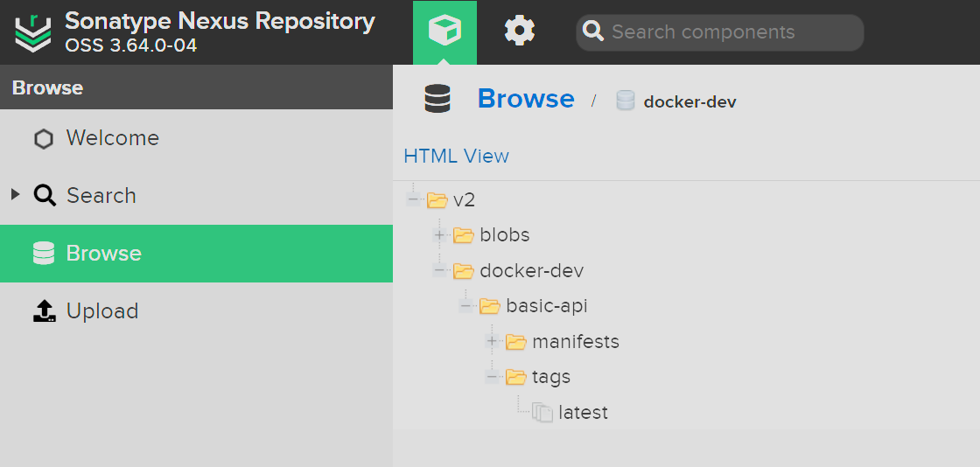Open the Browse cube icon in header

click(445, 31)
